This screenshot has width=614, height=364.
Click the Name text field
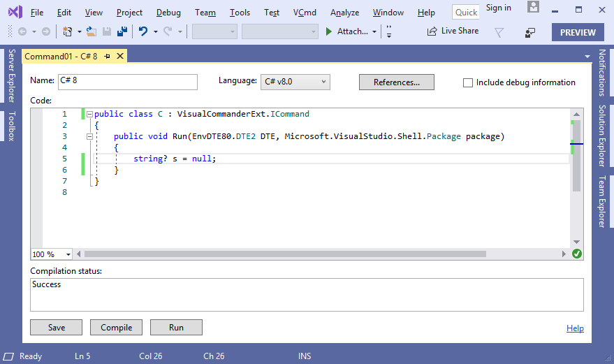[x=128, y=82]
